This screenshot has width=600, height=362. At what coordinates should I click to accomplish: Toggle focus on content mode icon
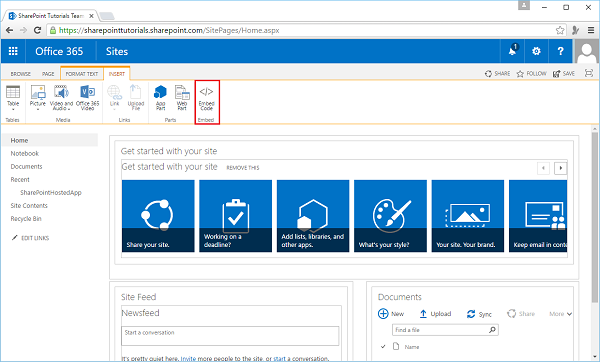(x=589, y=73)
